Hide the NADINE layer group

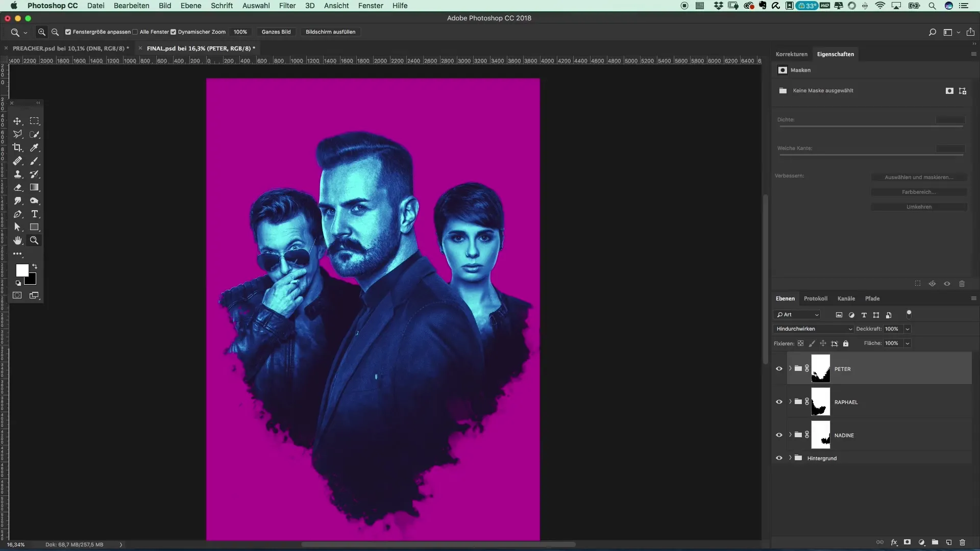point(779,435)
